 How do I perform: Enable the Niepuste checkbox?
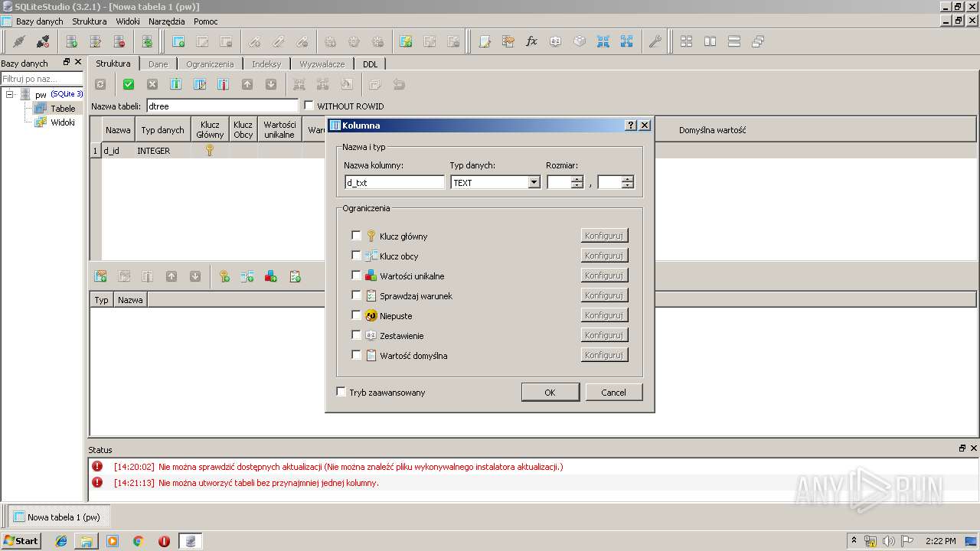[356, 315]
